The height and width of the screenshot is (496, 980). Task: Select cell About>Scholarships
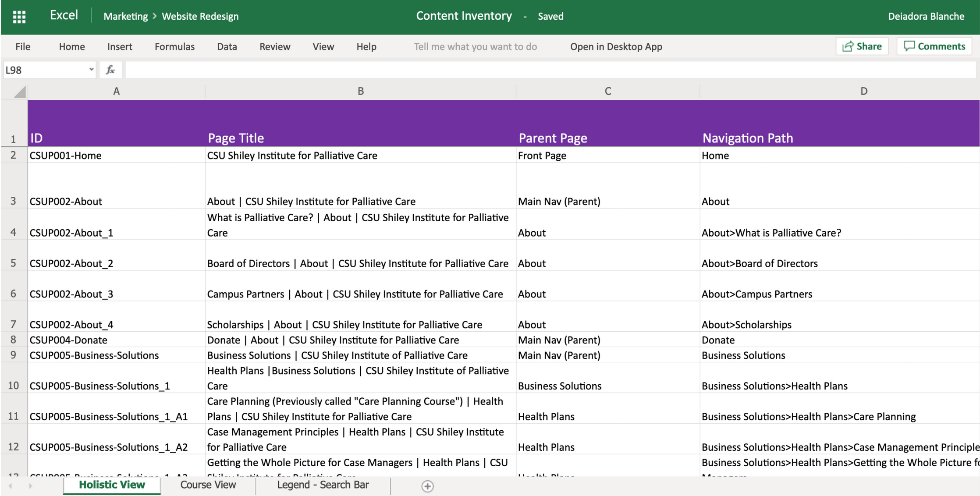[840, 316]
